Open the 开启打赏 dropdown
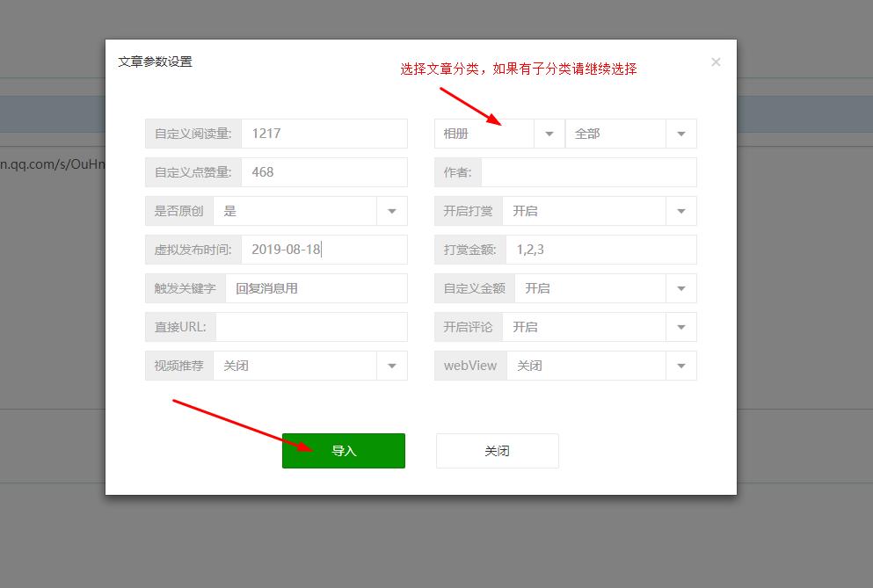Screen dimensions: 873x588 point(599,211)
